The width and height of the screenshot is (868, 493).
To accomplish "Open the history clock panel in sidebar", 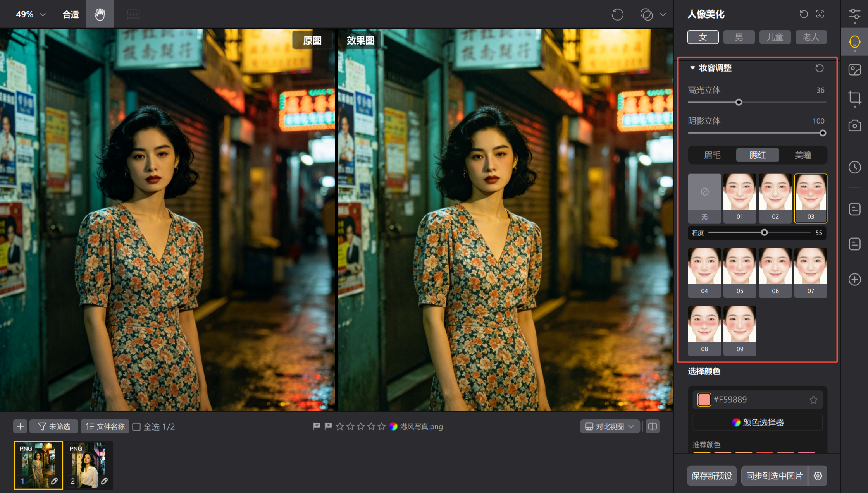I will point(854,167).
